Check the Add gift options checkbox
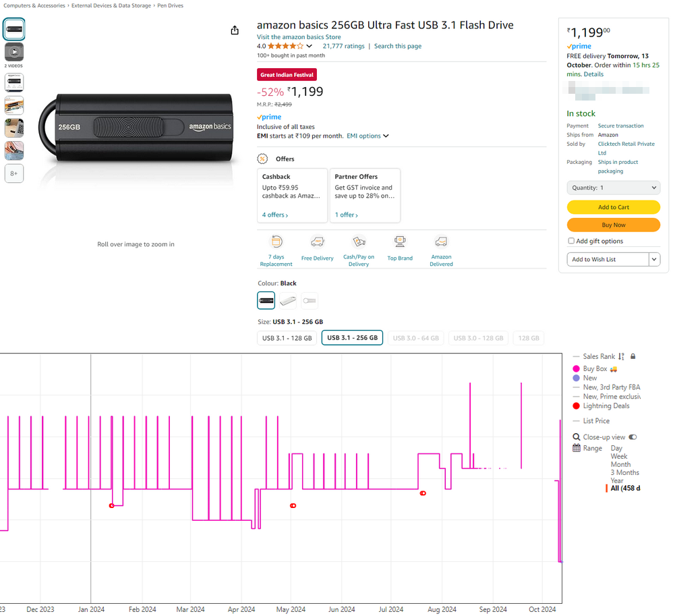 571,241
